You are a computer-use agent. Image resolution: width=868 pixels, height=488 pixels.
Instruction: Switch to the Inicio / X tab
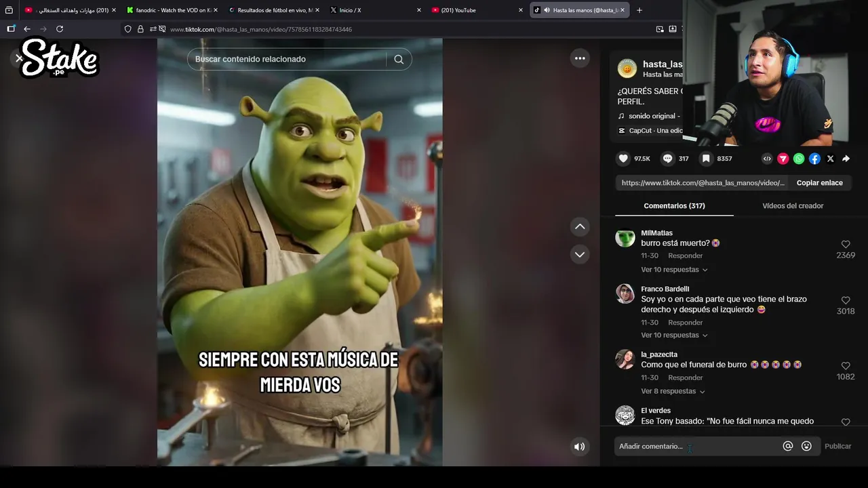(376, 10)
